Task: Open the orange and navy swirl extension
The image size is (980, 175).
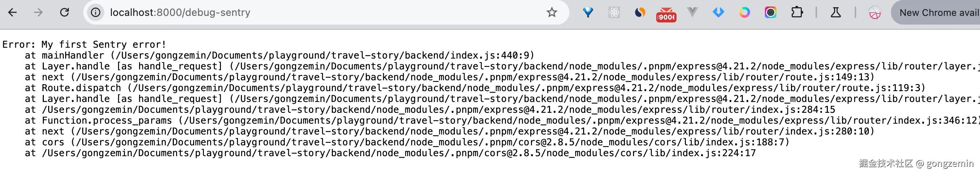Action: point(640,13)
